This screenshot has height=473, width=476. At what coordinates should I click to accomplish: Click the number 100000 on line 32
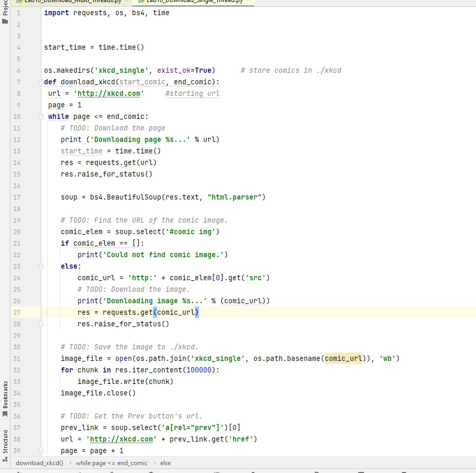pyautogui.click(x=199, y=370)
